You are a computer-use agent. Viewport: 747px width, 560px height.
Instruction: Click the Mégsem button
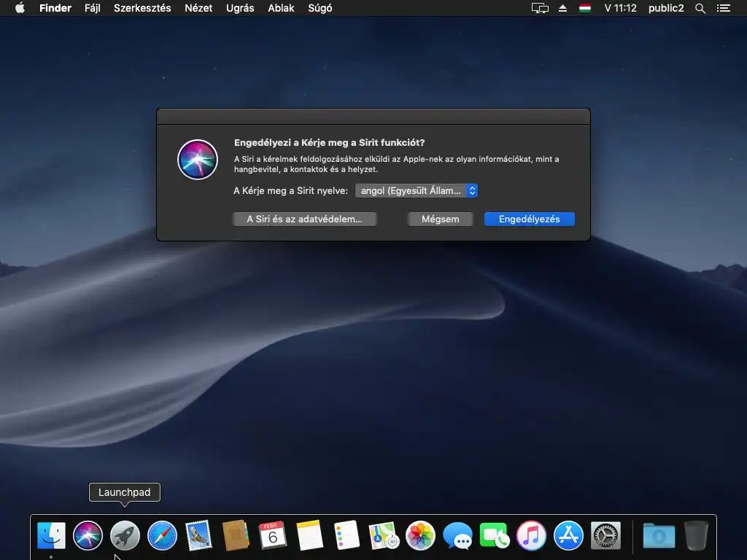click(x=440, y=219)
